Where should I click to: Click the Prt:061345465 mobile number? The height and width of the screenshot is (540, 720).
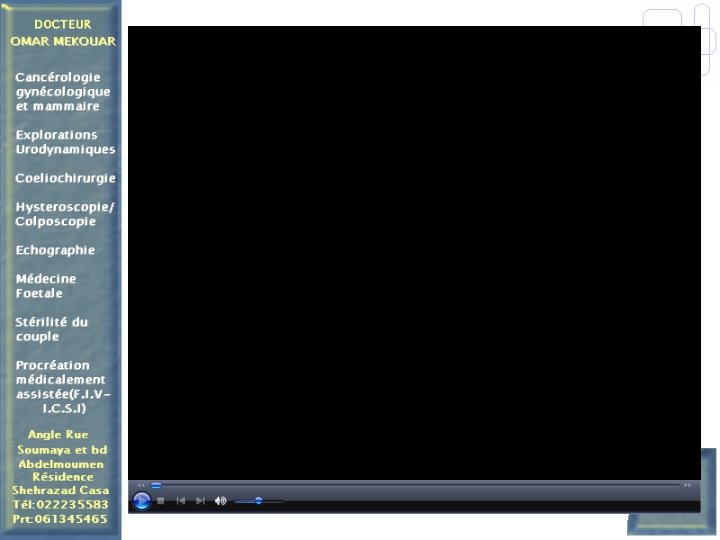click(x=60, y=519)
